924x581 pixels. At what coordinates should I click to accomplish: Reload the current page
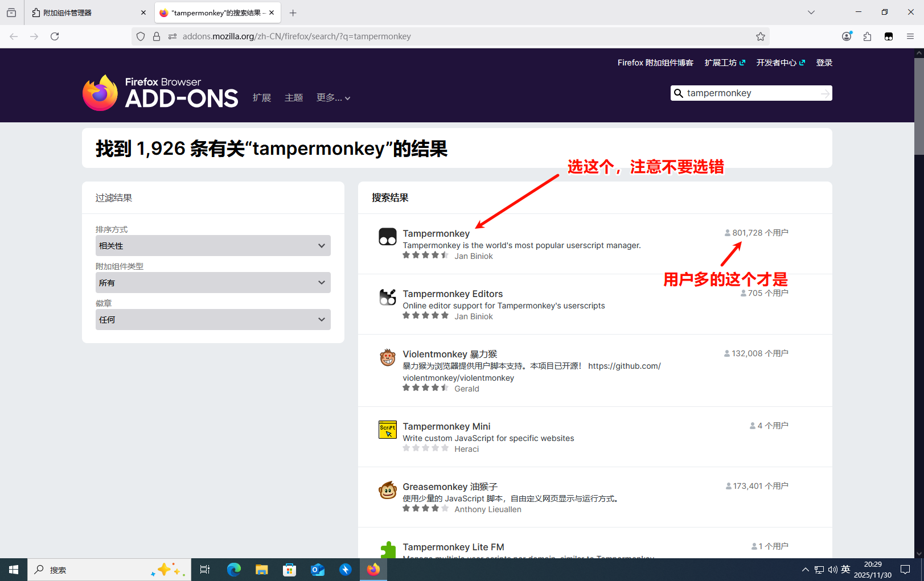pyautogui.click(x=55, y=36)
